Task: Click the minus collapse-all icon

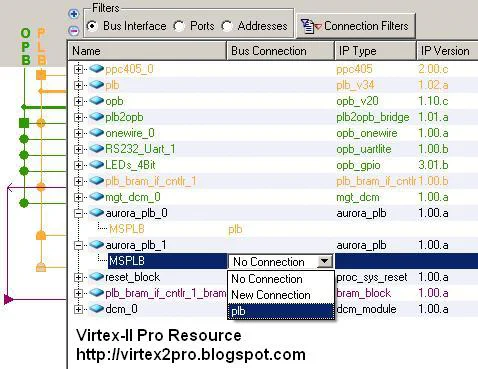Action: coord(74,31)
